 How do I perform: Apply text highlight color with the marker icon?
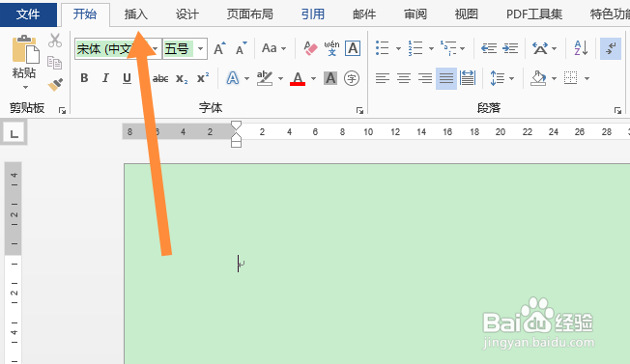(265, 78)
